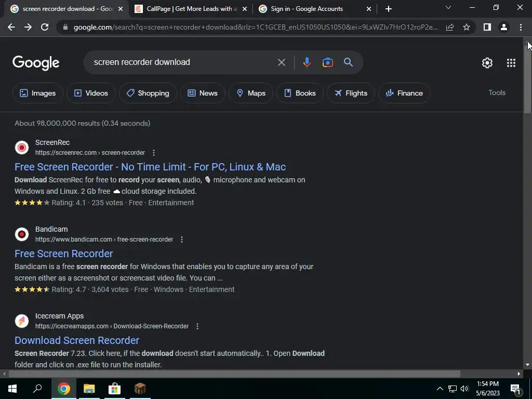The height and width of the screenshot is (399, 532).
Task: Open the Windows Start menu
Action: 12,389
